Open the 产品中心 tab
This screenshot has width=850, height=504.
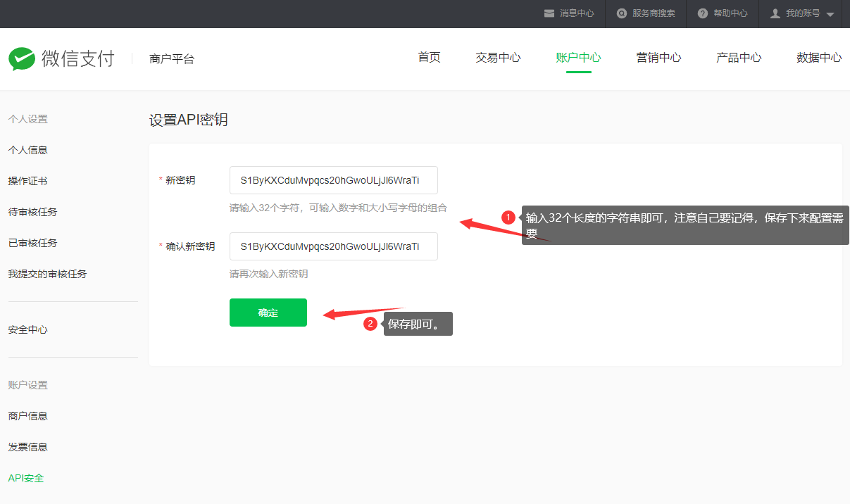click(x=739, y=58)
